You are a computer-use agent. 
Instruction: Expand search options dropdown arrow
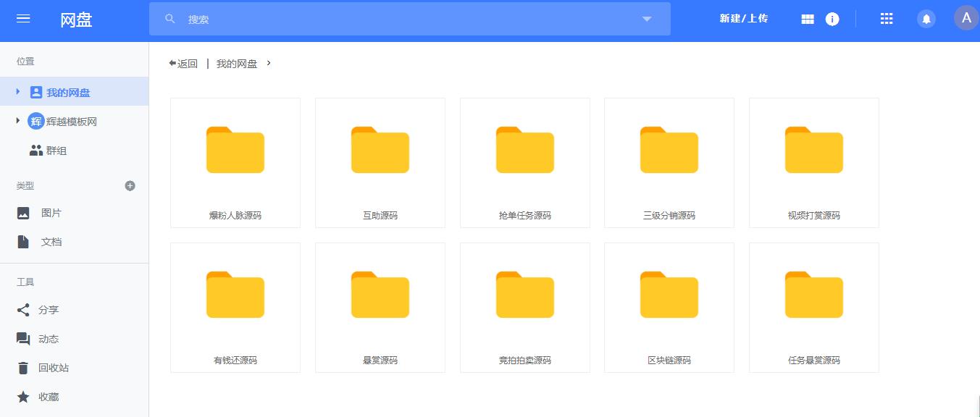point(647,20)
